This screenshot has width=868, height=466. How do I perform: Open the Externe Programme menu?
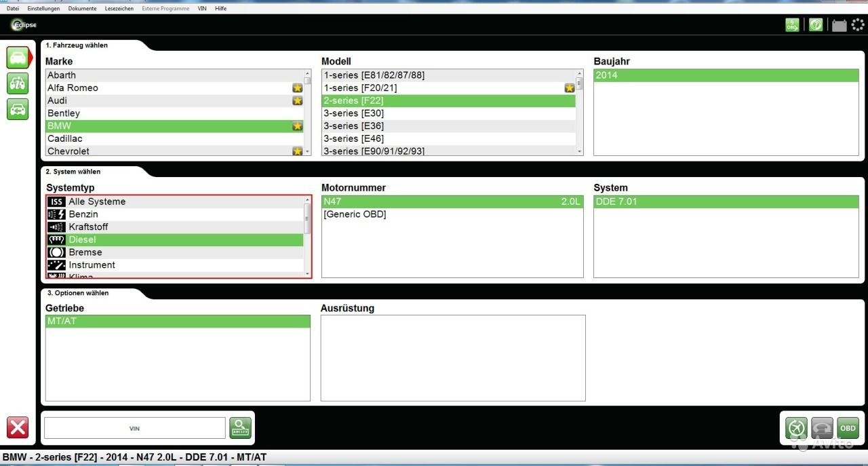coord(167,8)
